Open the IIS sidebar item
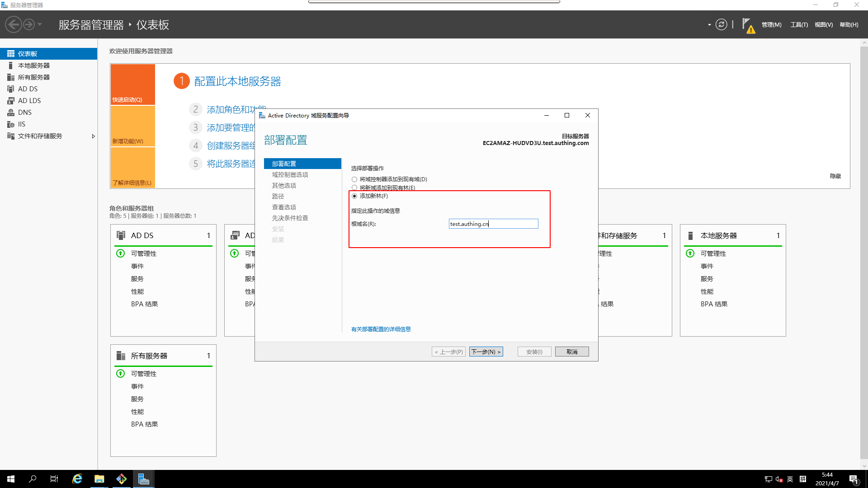 click(21, 124)
